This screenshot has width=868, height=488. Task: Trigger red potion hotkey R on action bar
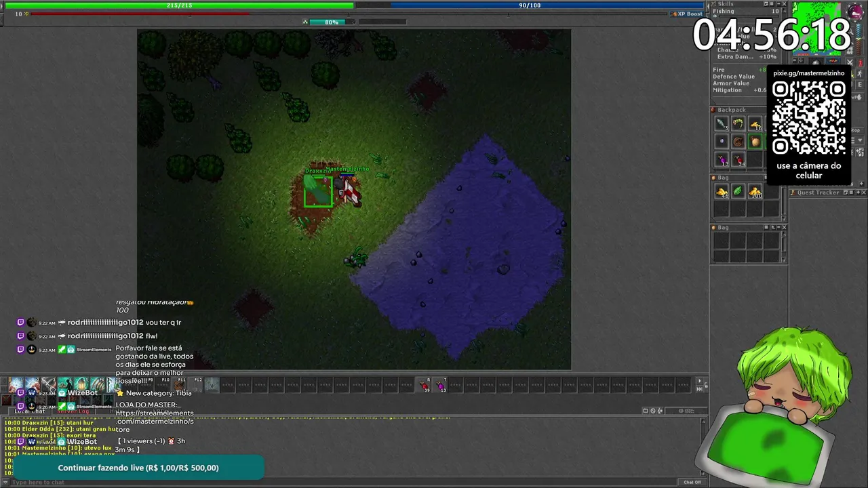425,386
